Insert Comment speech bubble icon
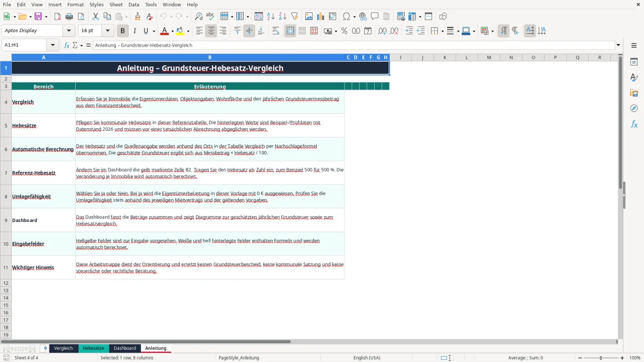Image resolution: width=644 pixels, height=362 pixels. (x=375, y=17)
